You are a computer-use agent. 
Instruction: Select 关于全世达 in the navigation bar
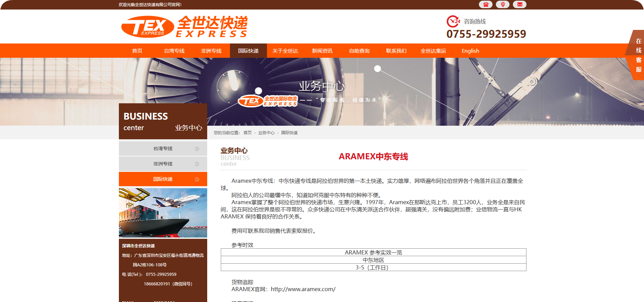[285, 51]
